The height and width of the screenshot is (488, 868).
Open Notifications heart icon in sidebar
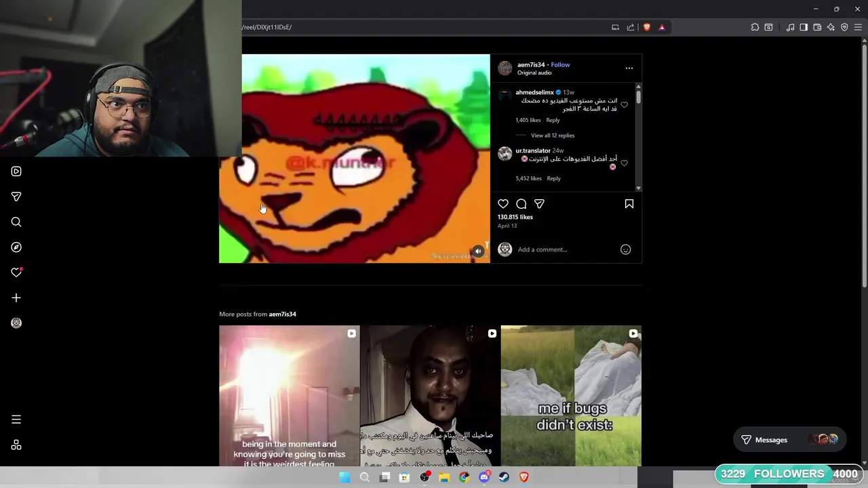pyautogui.click(x=16, y=272)
